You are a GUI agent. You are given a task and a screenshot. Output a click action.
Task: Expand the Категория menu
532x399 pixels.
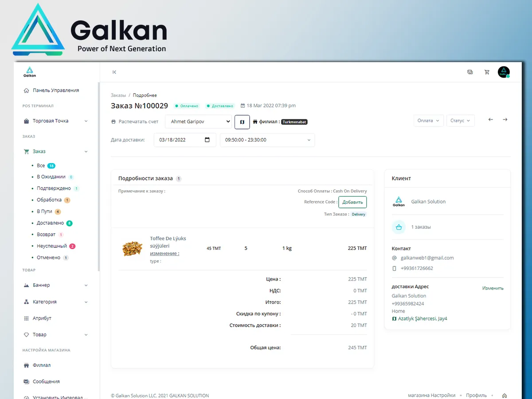pos(56,302)
